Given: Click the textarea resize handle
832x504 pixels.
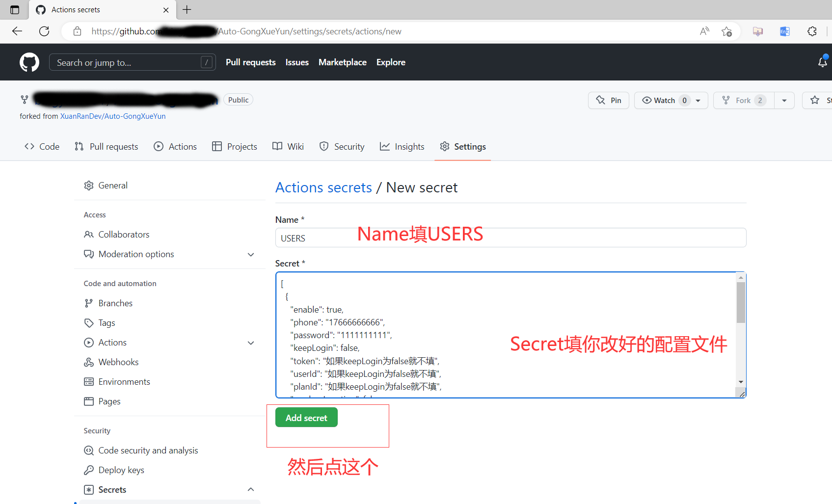Looking at the screenshot, I should (x=742, y=393).
